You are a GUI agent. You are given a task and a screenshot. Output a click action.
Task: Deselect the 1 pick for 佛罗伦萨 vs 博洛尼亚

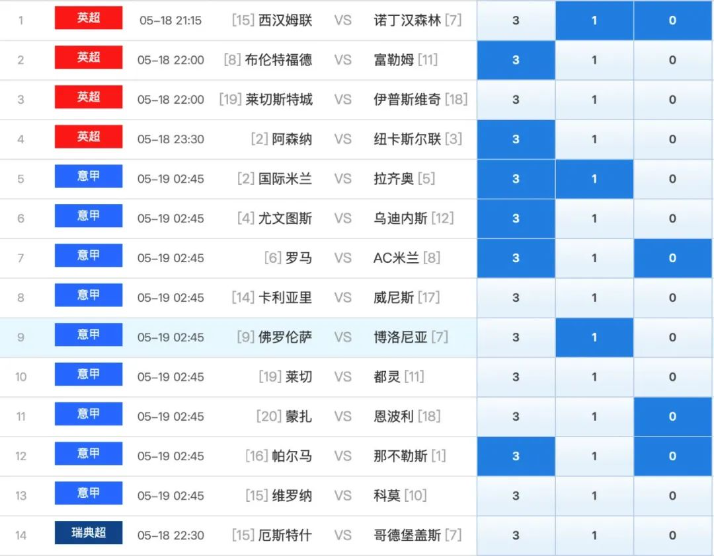tap(594, 337)
